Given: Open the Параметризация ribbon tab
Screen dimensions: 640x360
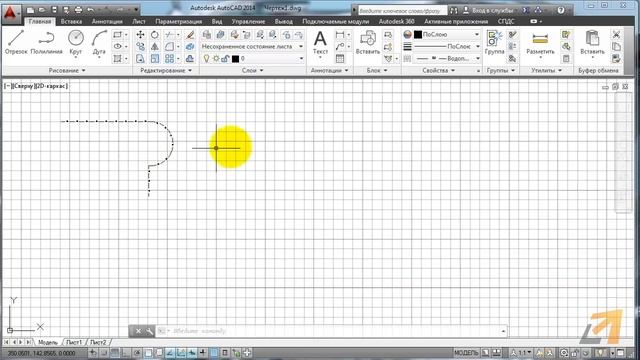Looking at the screenshot, I should click(x=178, y=21).
